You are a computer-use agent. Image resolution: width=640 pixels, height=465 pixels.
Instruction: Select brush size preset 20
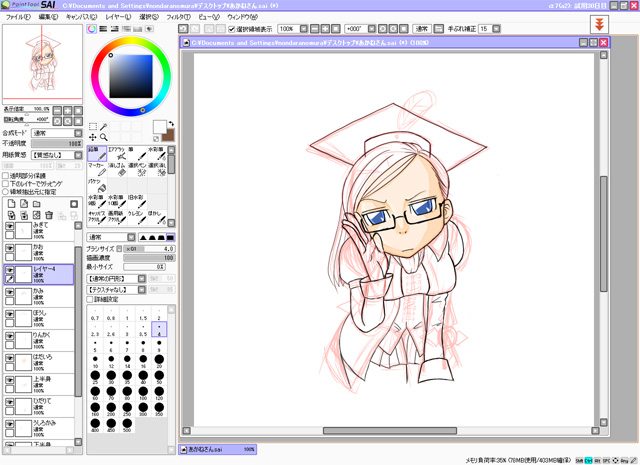(x=159, y=361)
